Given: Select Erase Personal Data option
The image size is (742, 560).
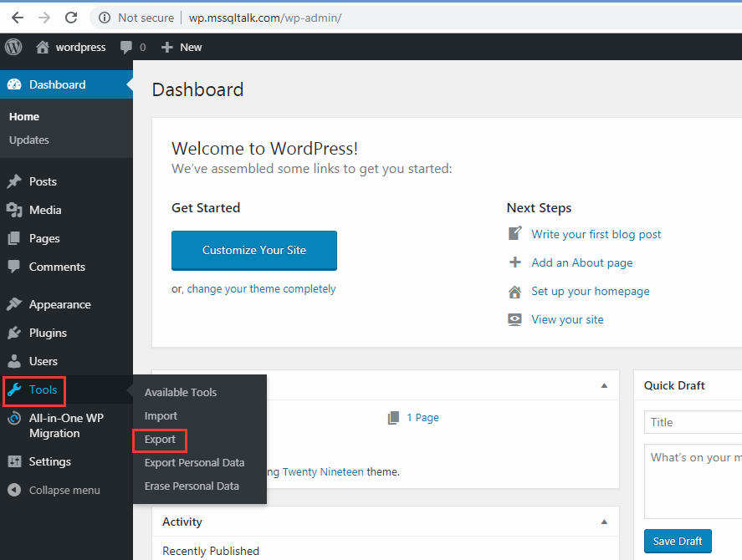Looking at the screenshot, I should point(192,486).
